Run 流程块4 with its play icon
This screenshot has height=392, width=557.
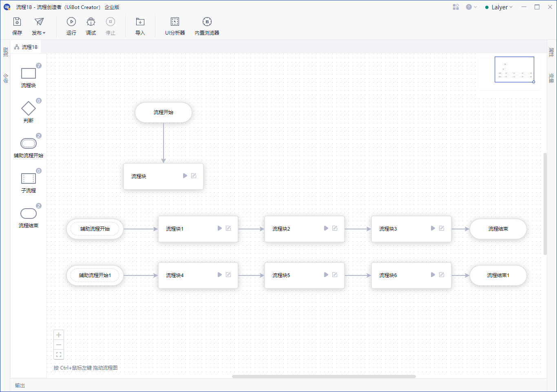pos(220,275)
